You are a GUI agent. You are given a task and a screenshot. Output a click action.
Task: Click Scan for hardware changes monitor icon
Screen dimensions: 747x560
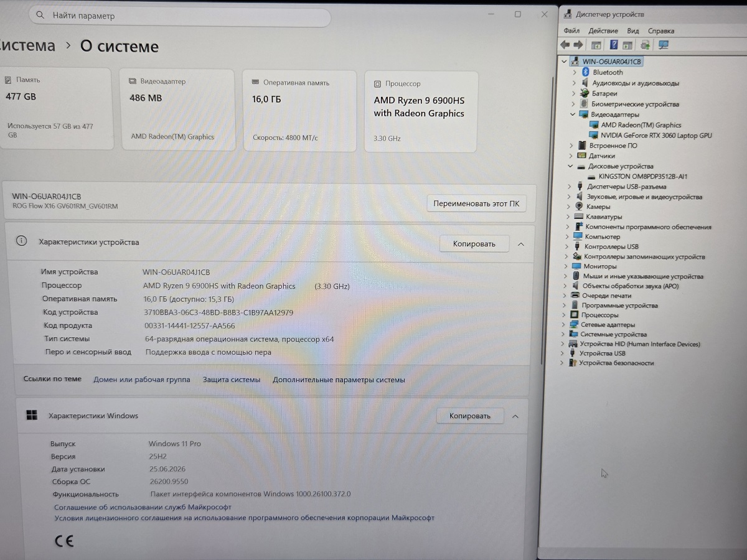(664, 45)
